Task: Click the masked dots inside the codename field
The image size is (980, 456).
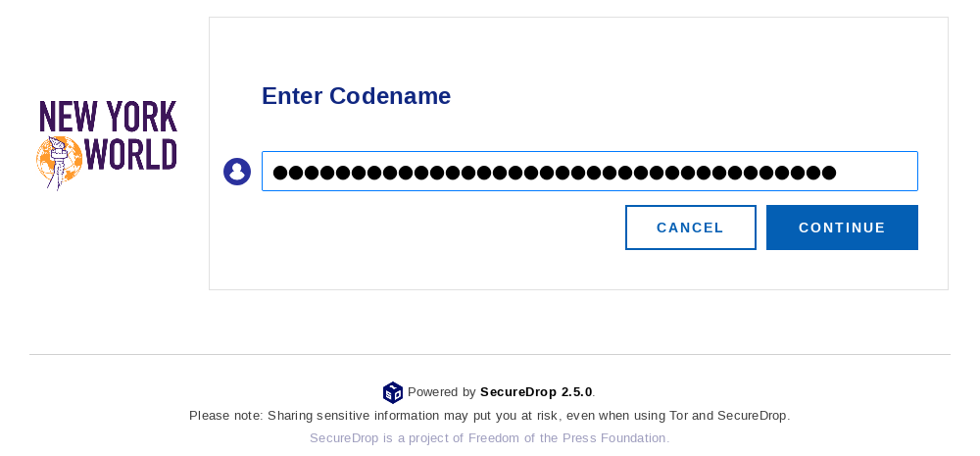Action: [x=555, y=173]
